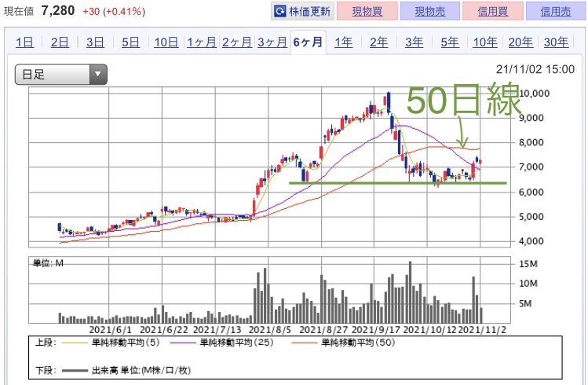
Task: Switch chart range to 2ヶ月
Action: click(x=236, y=42)
